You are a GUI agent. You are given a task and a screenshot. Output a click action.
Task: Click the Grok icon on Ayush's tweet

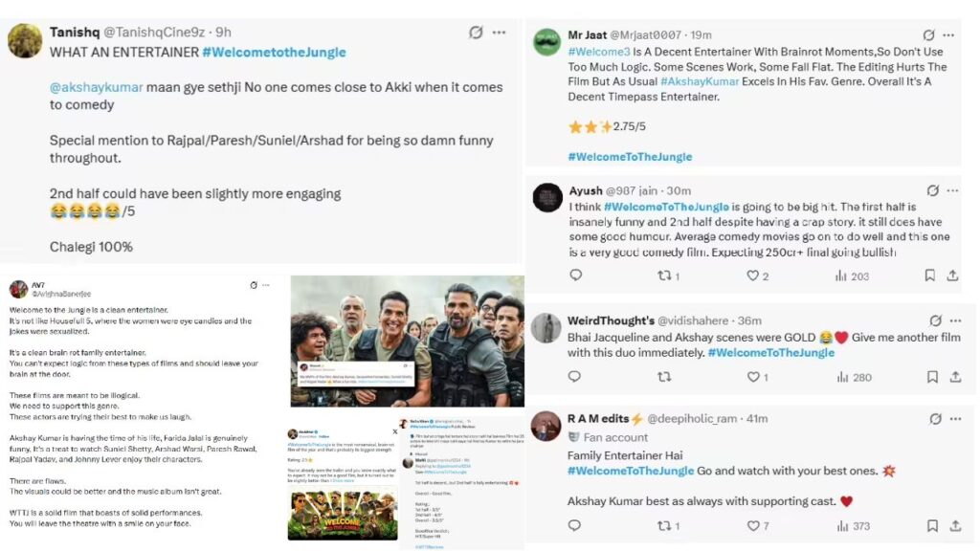click(932, 190)
